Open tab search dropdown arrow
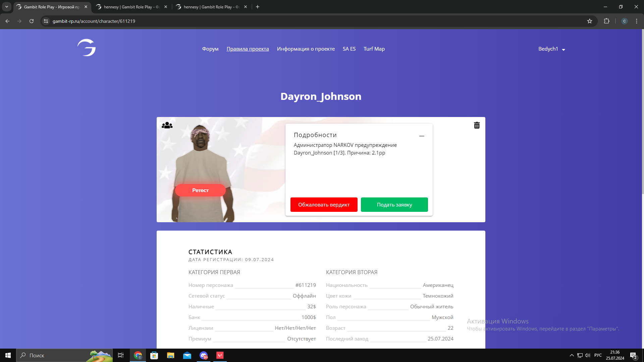 pos(6,7)
